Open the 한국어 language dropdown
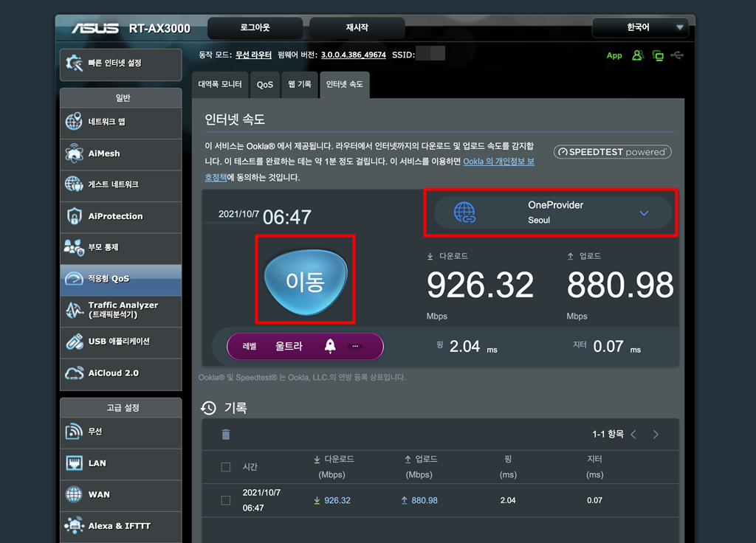The image size is (756, 543). pyautogui.click(x=640, y=27)
